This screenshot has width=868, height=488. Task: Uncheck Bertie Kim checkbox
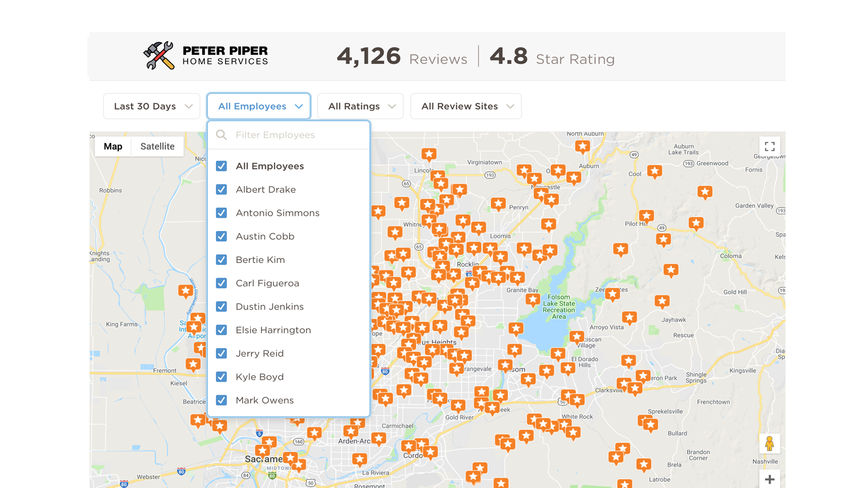[221, 259]
